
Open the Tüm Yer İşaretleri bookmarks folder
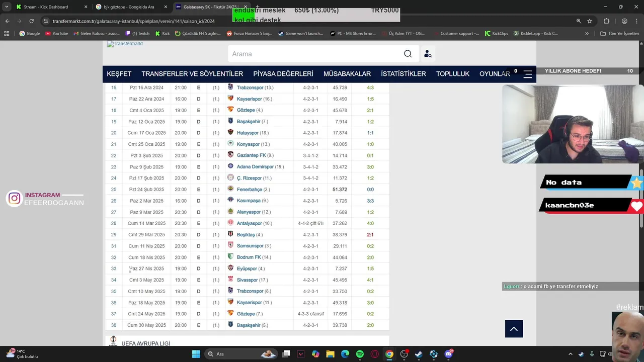pos(619,34)
